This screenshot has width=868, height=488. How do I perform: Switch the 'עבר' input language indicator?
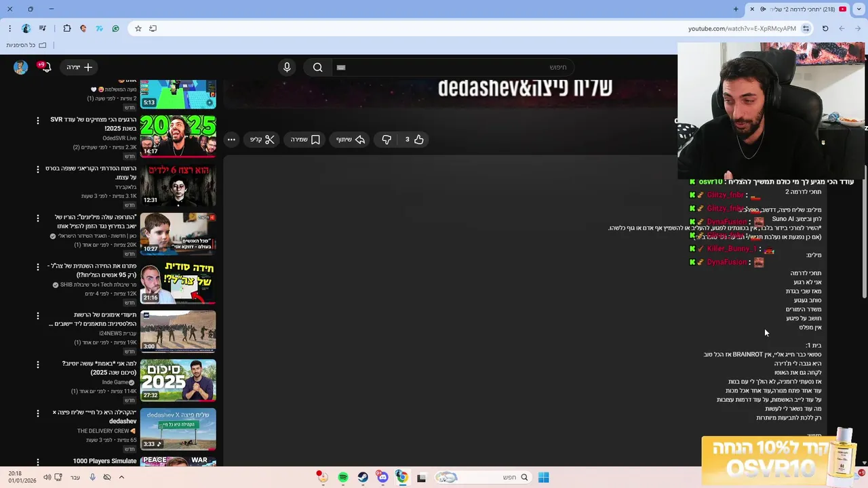75,477
